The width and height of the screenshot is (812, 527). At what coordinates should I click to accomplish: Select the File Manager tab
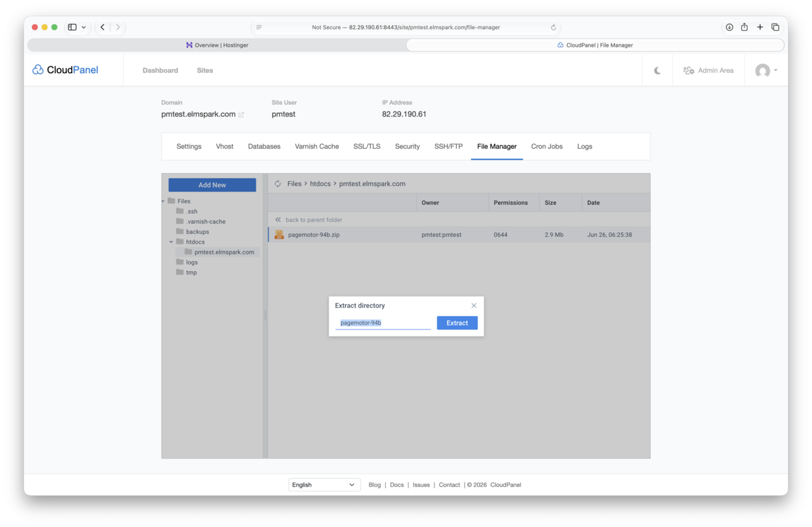(x=497, y=146)
